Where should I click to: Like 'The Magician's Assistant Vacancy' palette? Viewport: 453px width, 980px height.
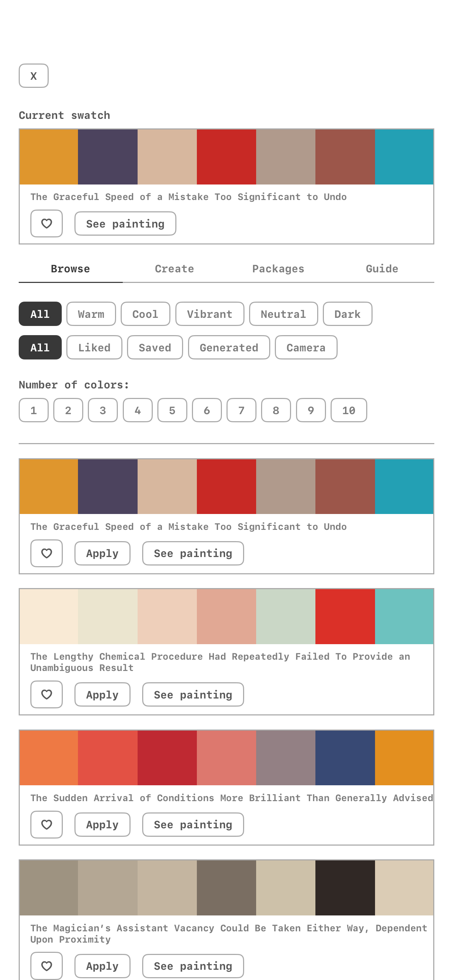[46, 966]
